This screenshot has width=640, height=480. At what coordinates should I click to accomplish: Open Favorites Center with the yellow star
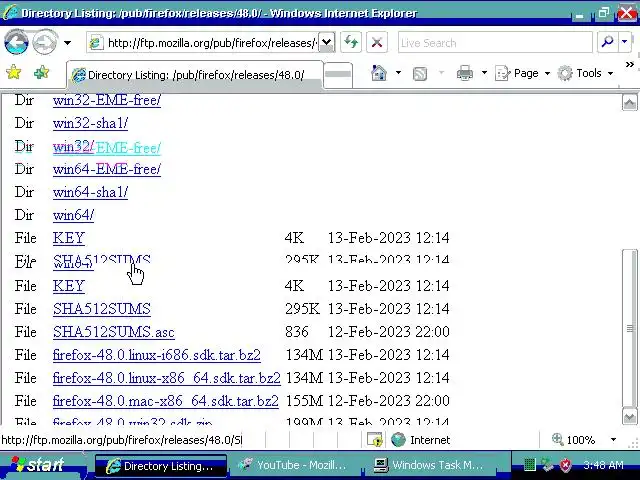point(13,72)
